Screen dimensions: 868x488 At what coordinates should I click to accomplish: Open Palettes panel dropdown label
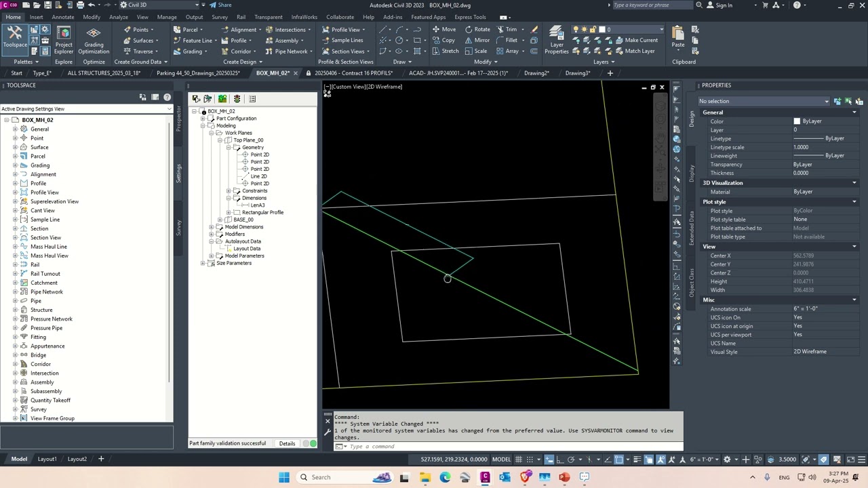pyautogui.click(x=25, y=62)
